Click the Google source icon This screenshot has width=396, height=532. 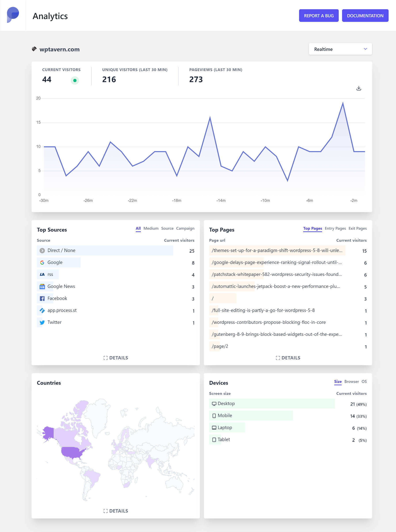(x=42, y=263)
